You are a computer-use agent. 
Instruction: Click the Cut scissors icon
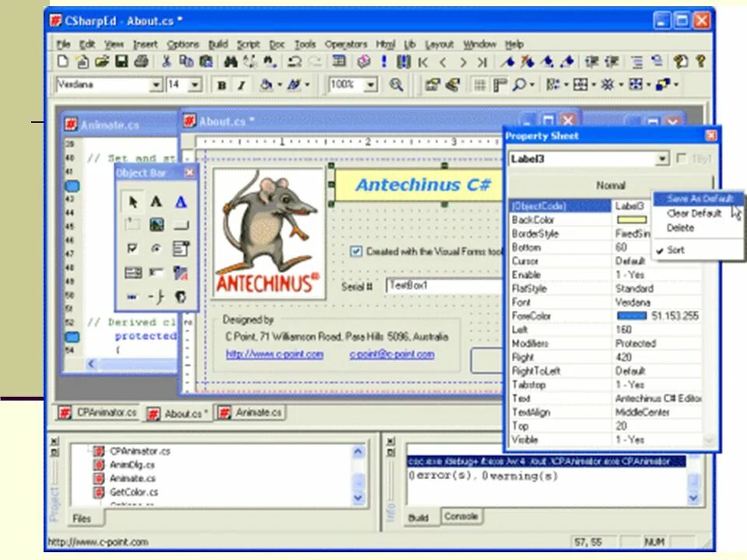pos(167,61)
